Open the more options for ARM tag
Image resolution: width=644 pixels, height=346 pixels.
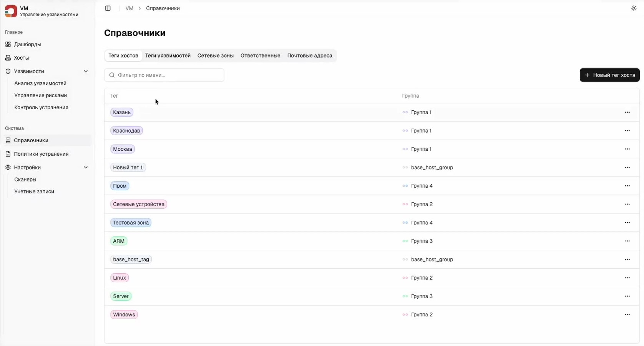[x=627, y=241]
